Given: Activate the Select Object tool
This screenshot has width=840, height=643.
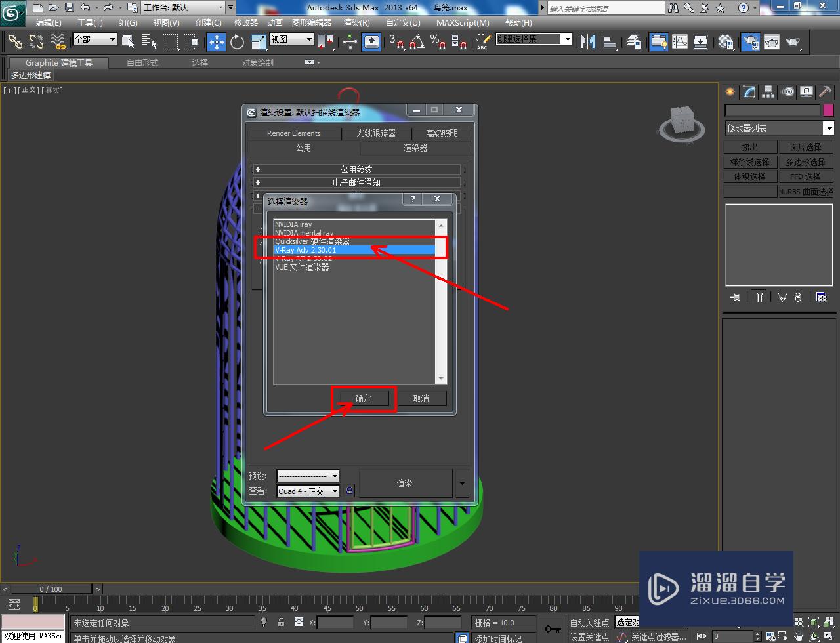Looking at the screenshot, I should pyautogui.click(x=129, y=42).
